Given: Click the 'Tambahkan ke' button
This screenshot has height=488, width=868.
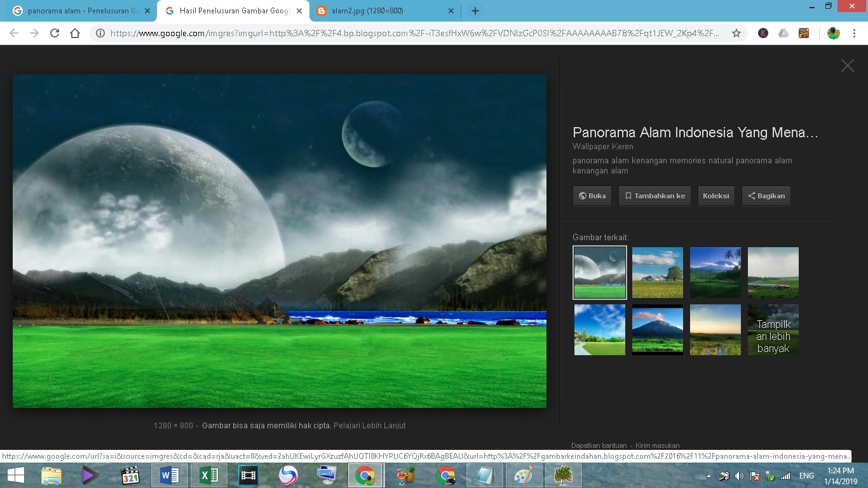Looking at the screenshot, I should click(654, 196).
